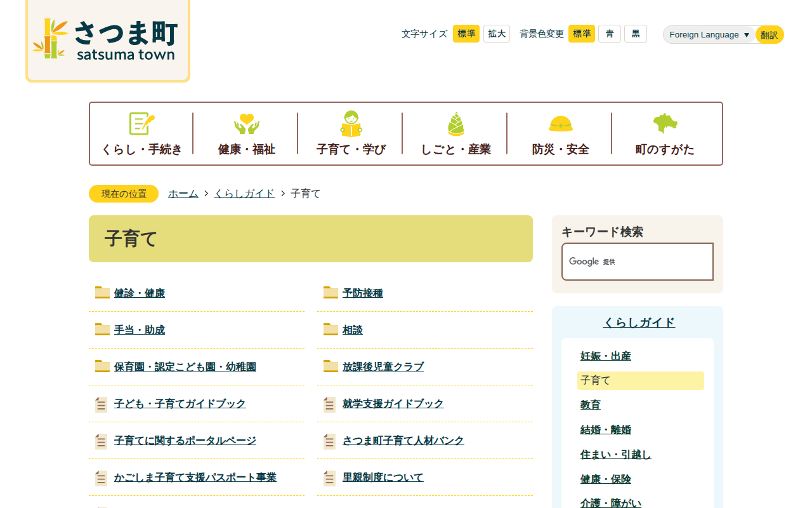Open 子育て・学び menu label
The height and width of the screenshot is (508, 812).
(351, 150)
